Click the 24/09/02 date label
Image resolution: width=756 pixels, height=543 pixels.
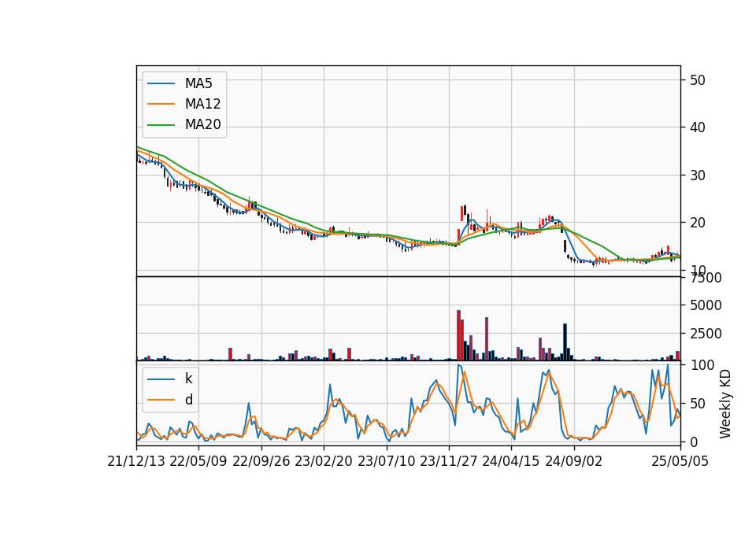tap(574, 461)
